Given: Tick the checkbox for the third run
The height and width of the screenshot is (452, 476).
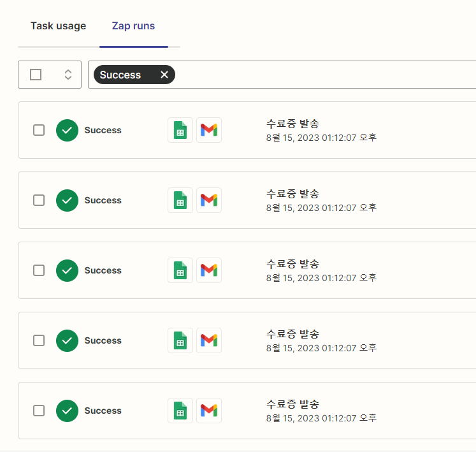Looking at the screenshot, I should point(39,270).
